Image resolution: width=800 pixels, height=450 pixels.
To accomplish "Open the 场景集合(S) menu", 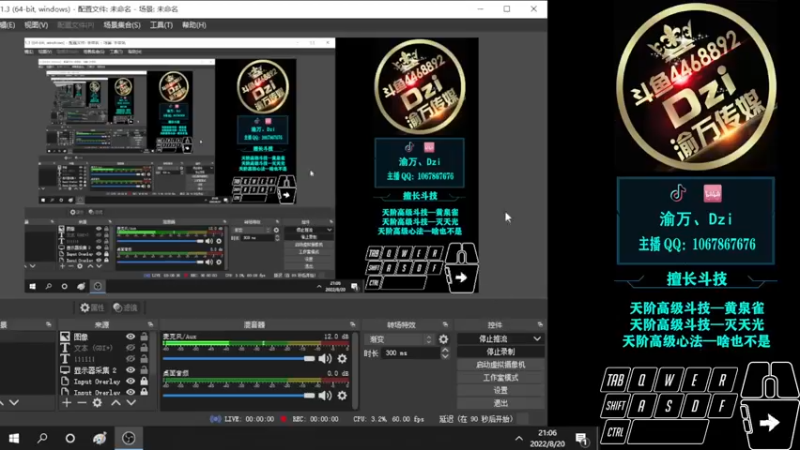I will (x=122, y=24).
